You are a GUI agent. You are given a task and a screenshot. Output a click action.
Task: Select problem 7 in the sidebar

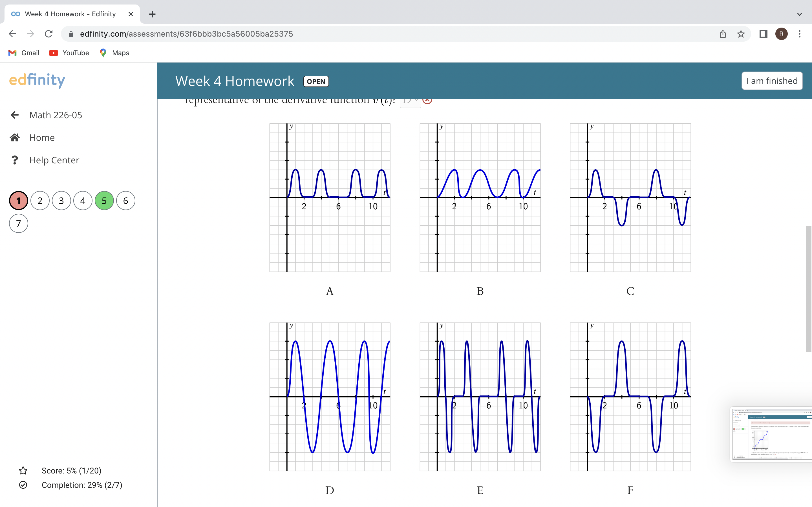18,223
